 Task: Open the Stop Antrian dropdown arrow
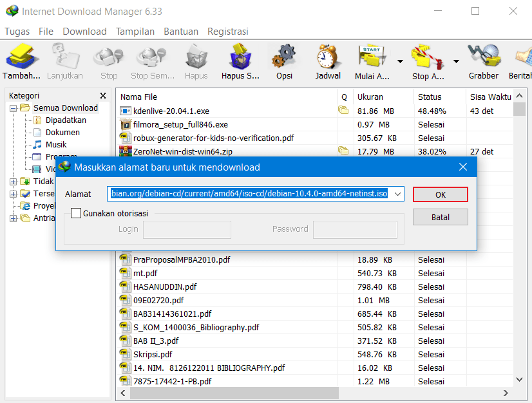[457, 61]
